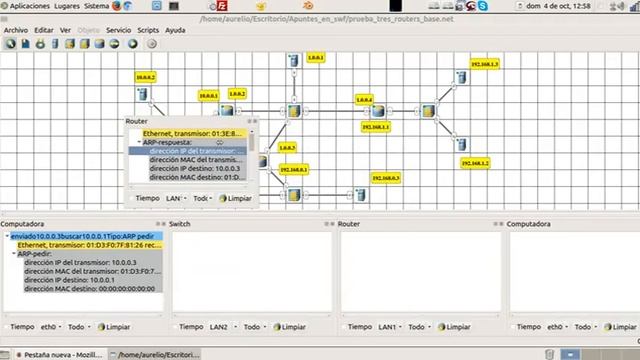
Task: Select the computer node labeled 1.0.0.1
Action: tap(293, 60)
